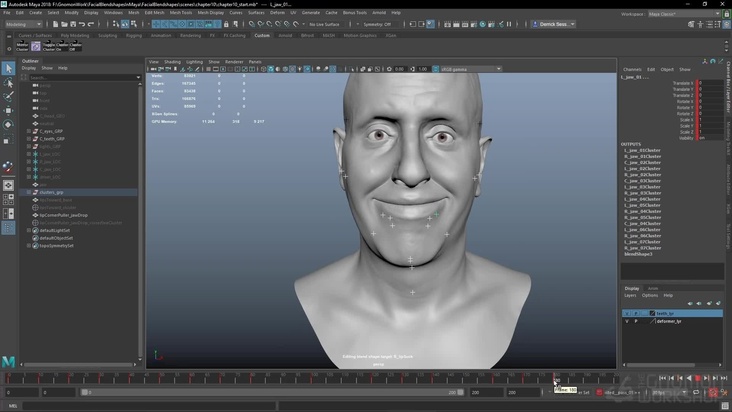Toggle the Visibility channel value 'on'
Screen dimensions: 732x412
[710, 138]
